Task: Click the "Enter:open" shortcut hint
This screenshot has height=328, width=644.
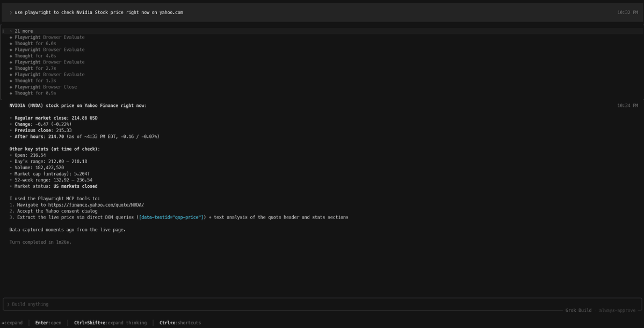Action: (48, 323)
